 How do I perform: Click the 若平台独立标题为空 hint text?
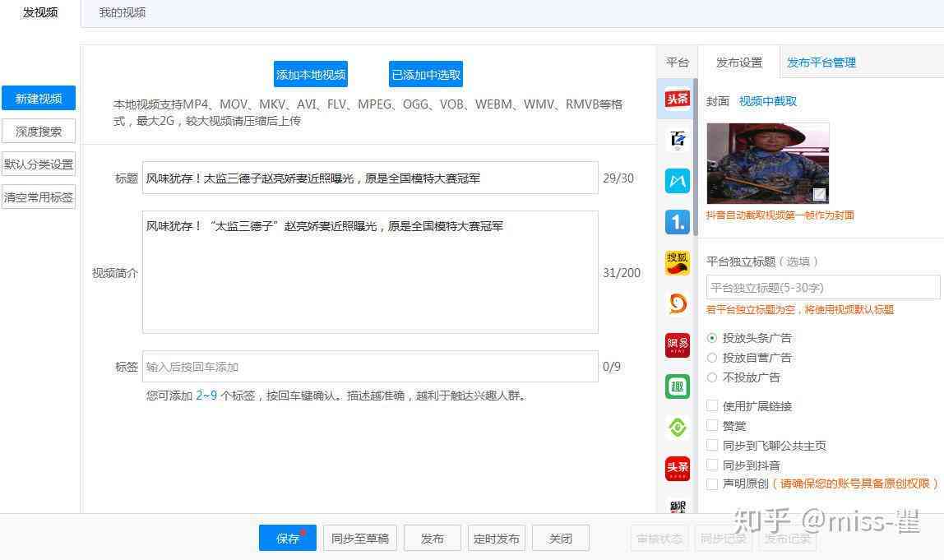[800, 309]
